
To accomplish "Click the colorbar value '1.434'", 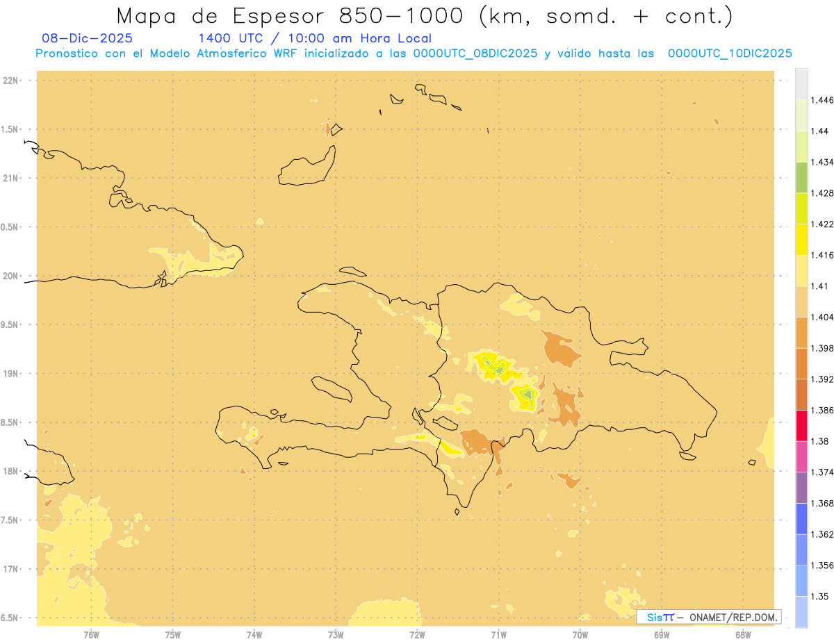I will (x=822, y=162).
